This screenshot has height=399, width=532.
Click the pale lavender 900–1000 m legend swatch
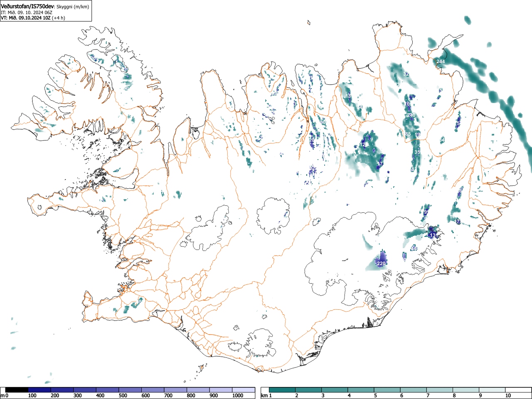(x=221, y=390)
